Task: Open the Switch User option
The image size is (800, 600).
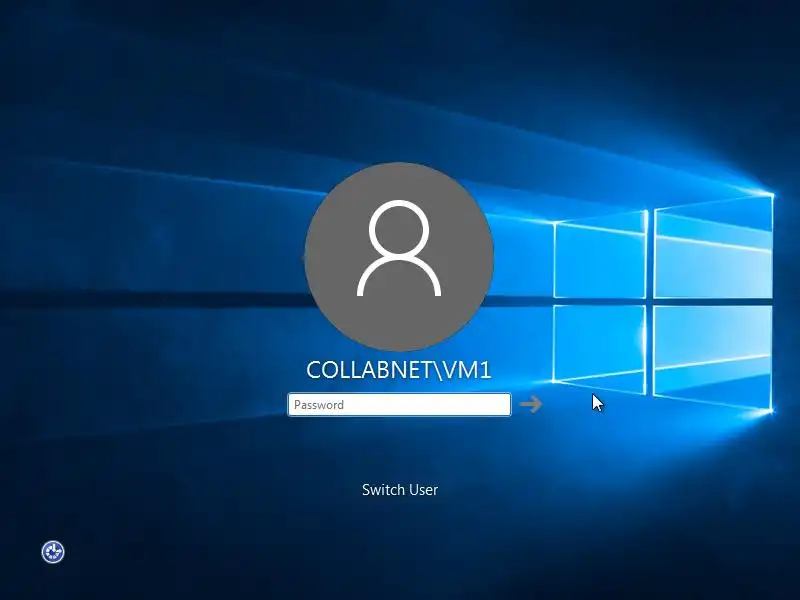Action: (x=399, y=490)
